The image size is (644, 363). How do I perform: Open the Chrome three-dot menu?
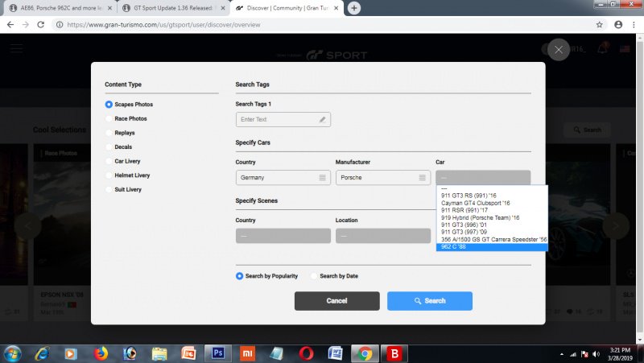(x=634, y=25)
